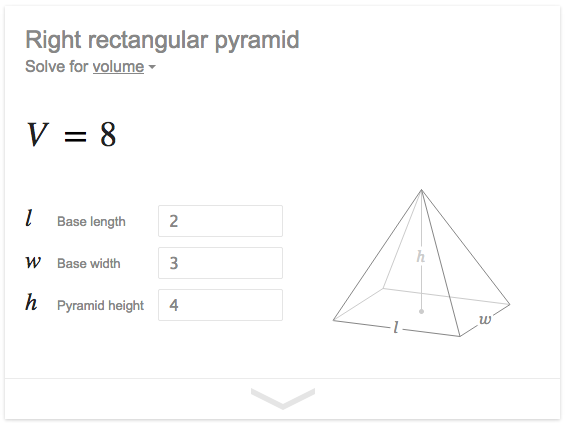This screenshot has height=423, width=566.
Task: Focus the Pyramid height input field
Action: tap(220, 305)
